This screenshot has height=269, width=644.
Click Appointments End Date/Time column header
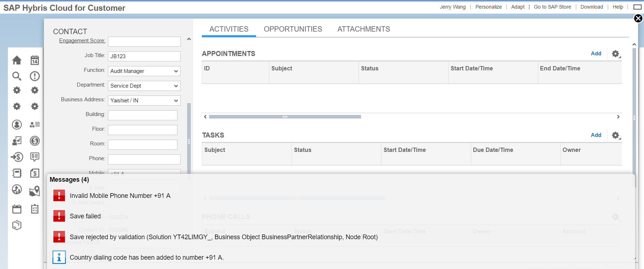tap(580, 72)
